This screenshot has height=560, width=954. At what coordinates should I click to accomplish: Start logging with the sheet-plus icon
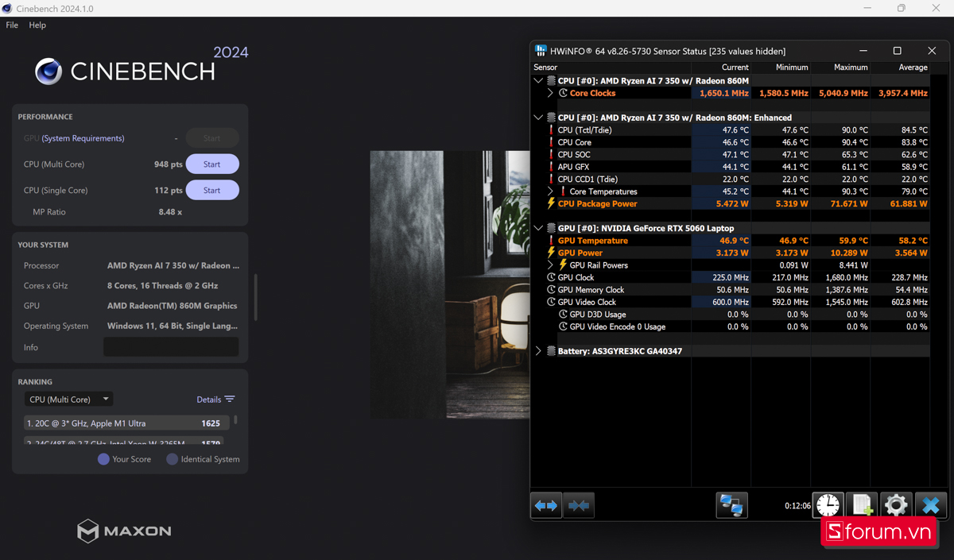pos(862,505)
